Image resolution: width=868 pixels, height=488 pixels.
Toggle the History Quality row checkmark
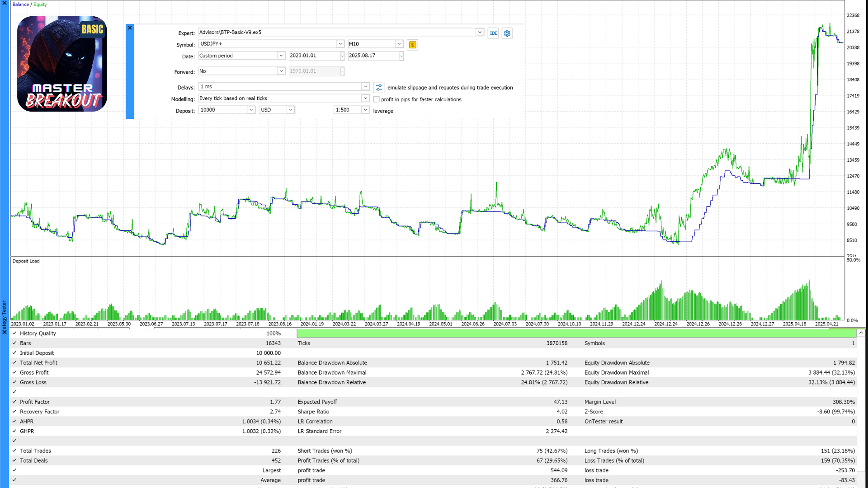[x=14, y=333]
